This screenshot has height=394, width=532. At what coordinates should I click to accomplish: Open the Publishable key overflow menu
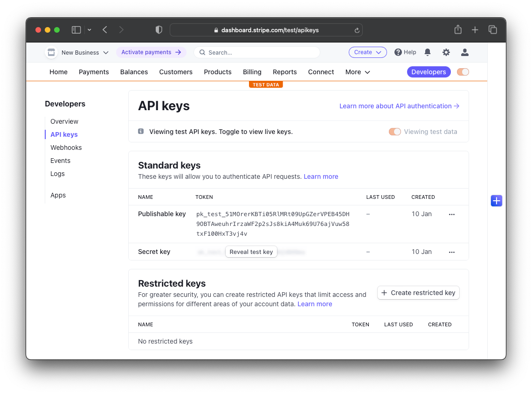pyautogui.click(x=452, y=214)
